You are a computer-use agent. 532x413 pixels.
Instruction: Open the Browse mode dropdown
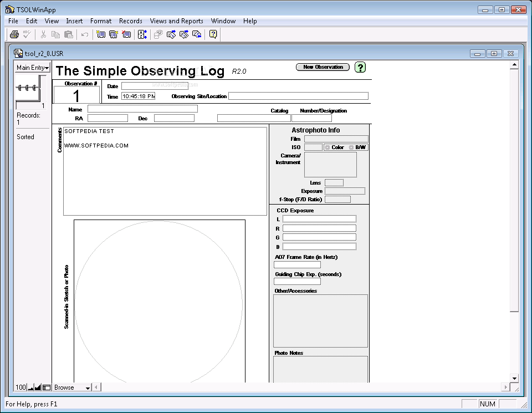click(72, 387)
